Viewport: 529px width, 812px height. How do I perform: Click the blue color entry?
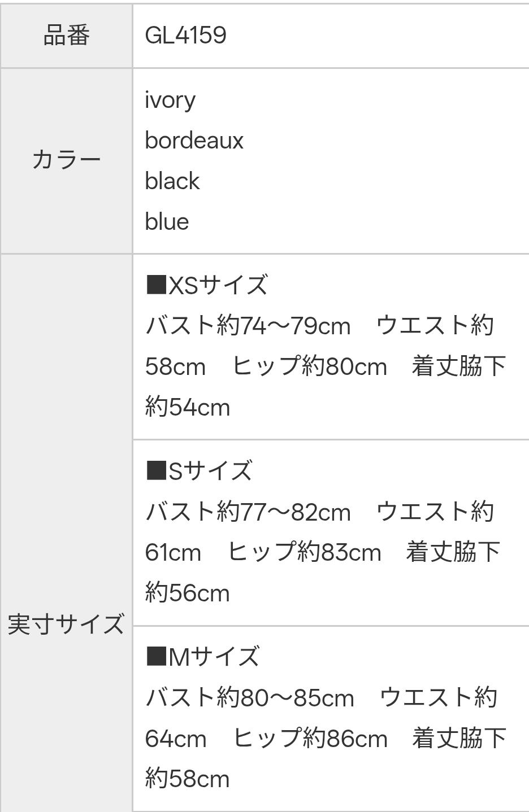click(x=167, y=222)
